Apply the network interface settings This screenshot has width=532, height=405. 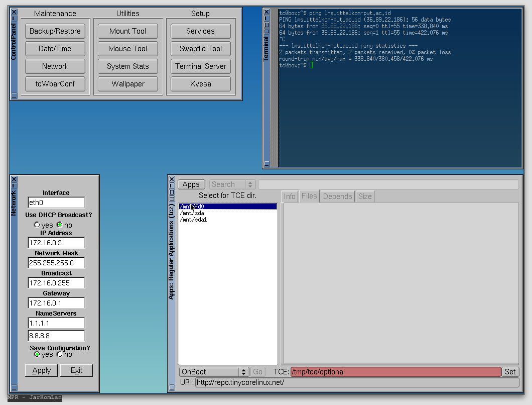(x=41, y=370)
